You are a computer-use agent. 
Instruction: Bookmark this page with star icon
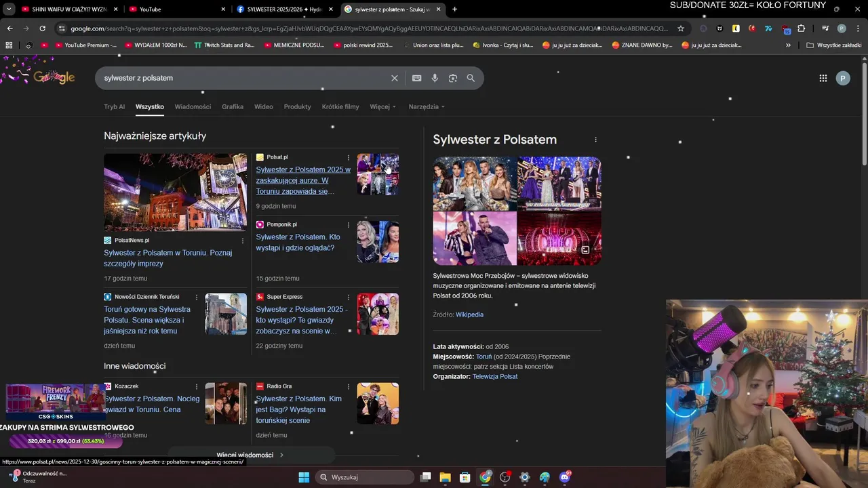pyautogui.click(x=681, y=28)
